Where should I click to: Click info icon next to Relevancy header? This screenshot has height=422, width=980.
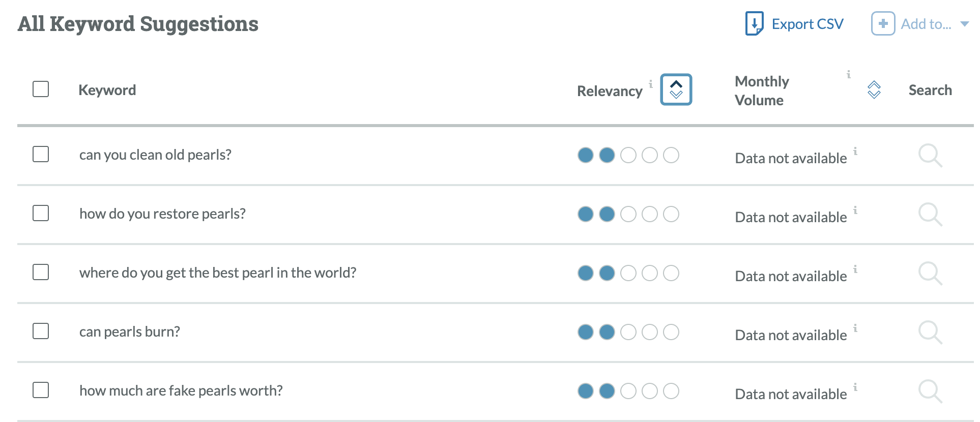[x=651, y=84]
